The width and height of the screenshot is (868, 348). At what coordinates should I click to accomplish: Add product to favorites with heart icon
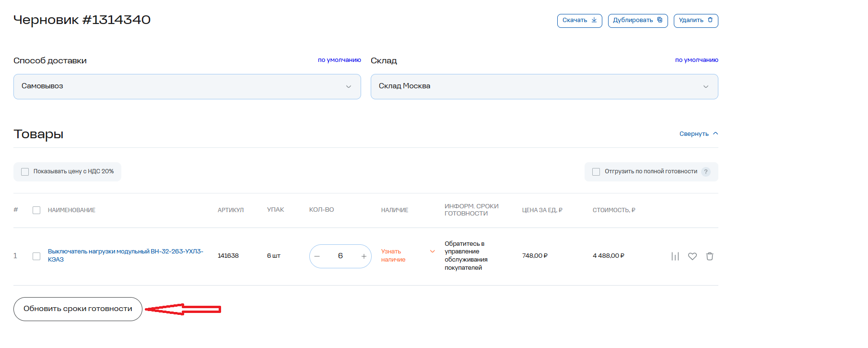coord(692,256)
